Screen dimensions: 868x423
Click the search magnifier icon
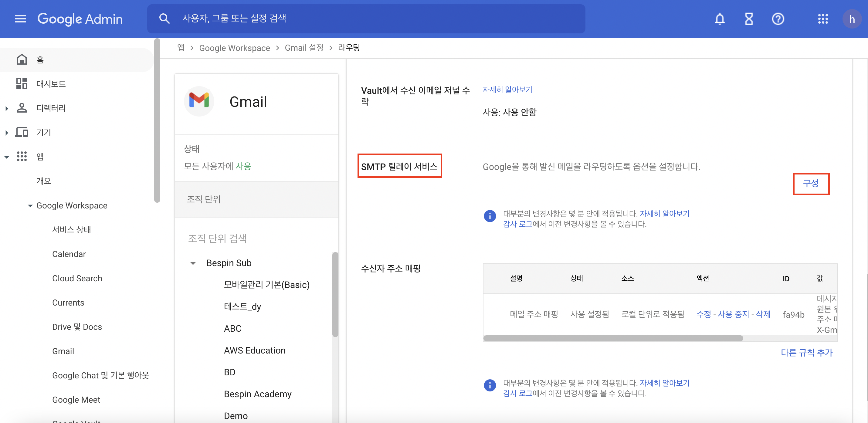164,19
